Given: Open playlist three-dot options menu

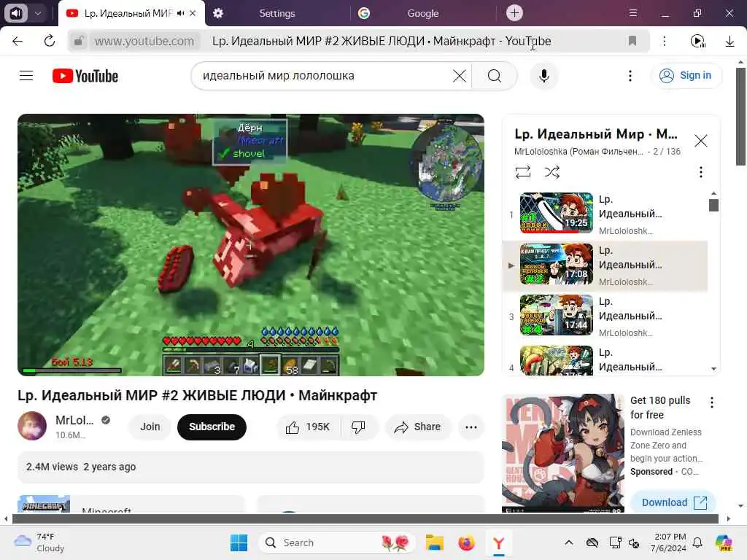Looking at the screenshot, I should pos(700,172).
